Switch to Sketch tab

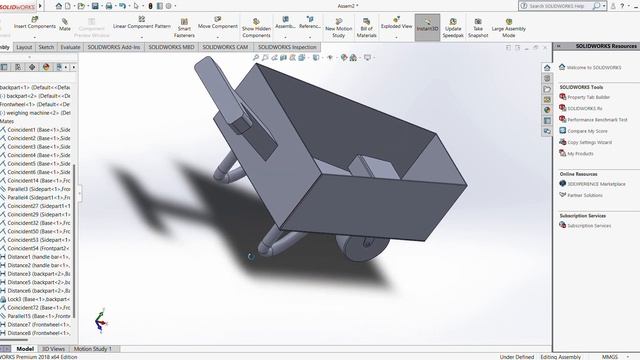(46, 47)
